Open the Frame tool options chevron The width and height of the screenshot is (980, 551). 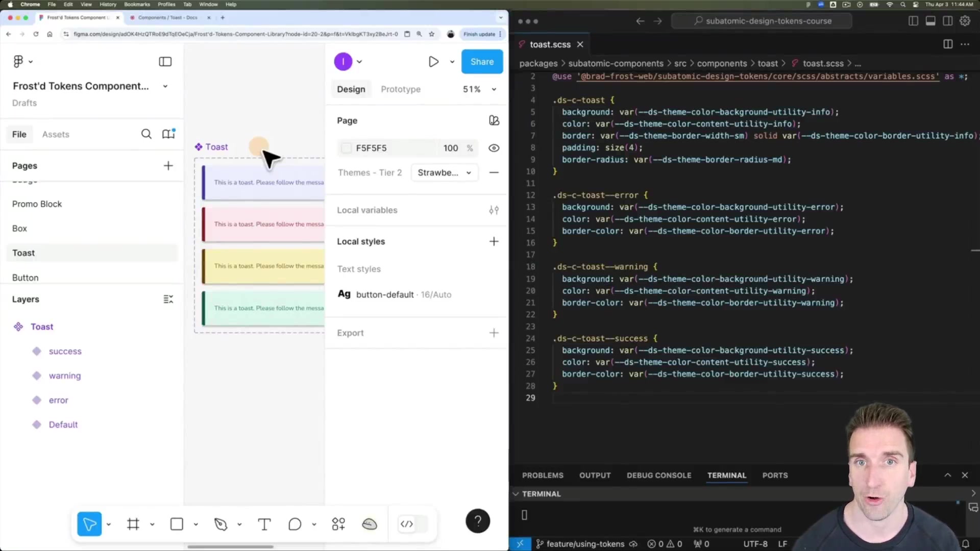(x=152, y=524)
